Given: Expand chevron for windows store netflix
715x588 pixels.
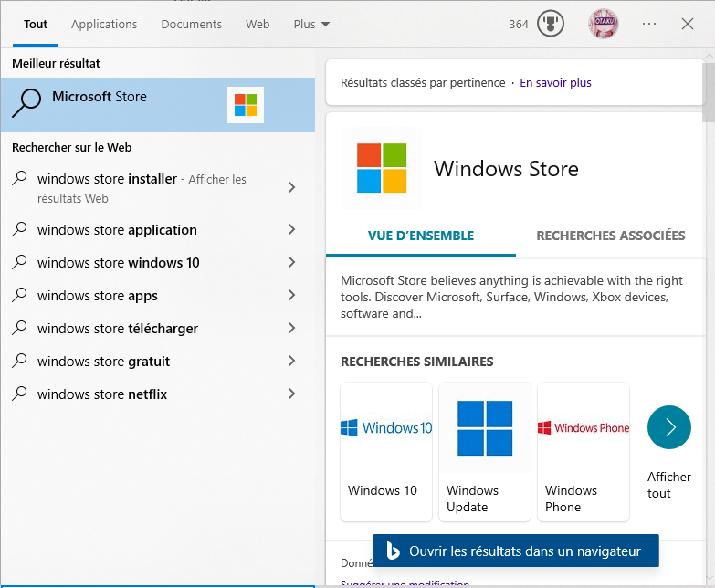Looking at the screenshot, I should click(x=292, y=394).
